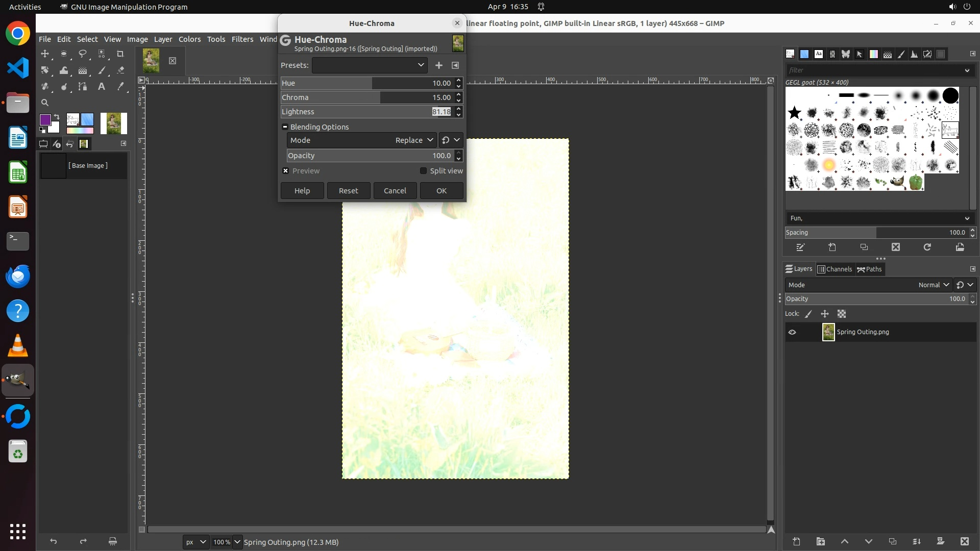
Task: Click the Reset button
Action: pos(348,190)
